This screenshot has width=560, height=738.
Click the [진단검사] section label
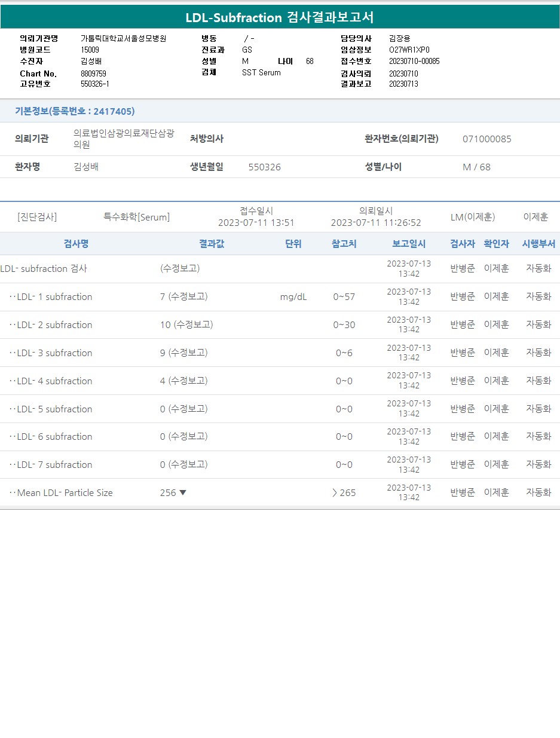[x=37, y=218]
